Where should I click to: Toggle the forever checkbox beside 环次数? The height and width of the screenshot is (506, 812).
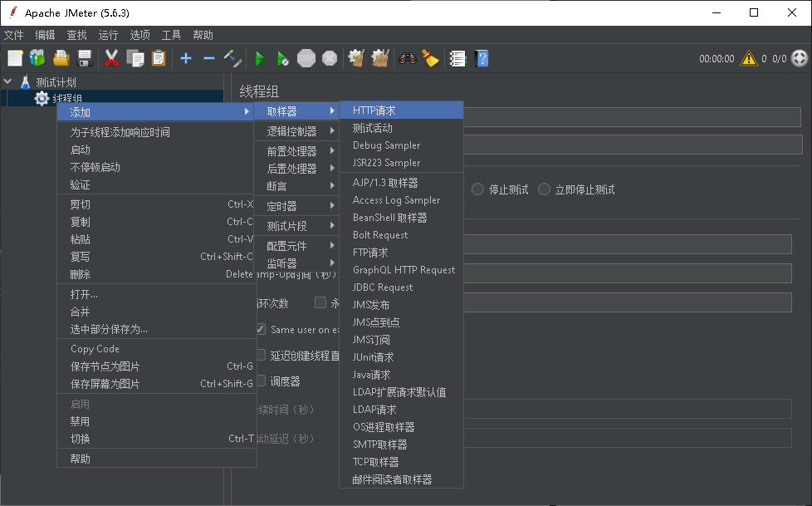pyautogui.click(x=320, y=302)
